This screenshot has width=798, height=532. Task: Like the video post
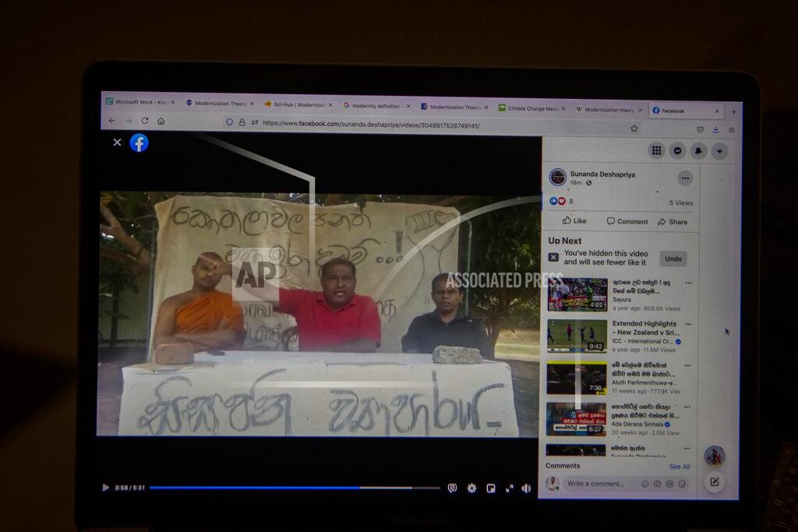[x=574, y=220]
